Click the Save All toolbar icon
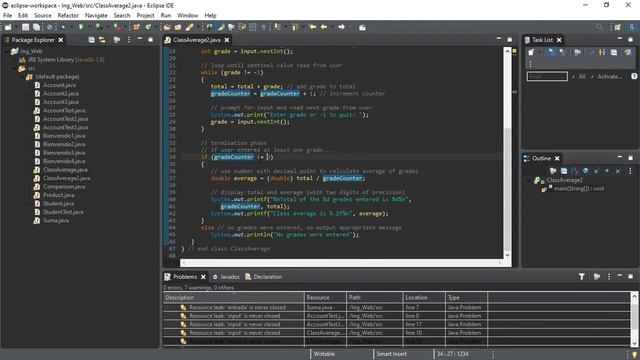The height and width of the screenshot is (360, 640). (x=36, y=27)
